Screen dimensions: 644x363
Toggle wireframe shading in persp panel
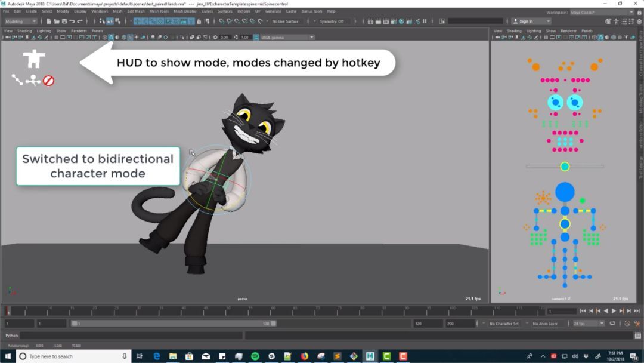tap(105, 38)
